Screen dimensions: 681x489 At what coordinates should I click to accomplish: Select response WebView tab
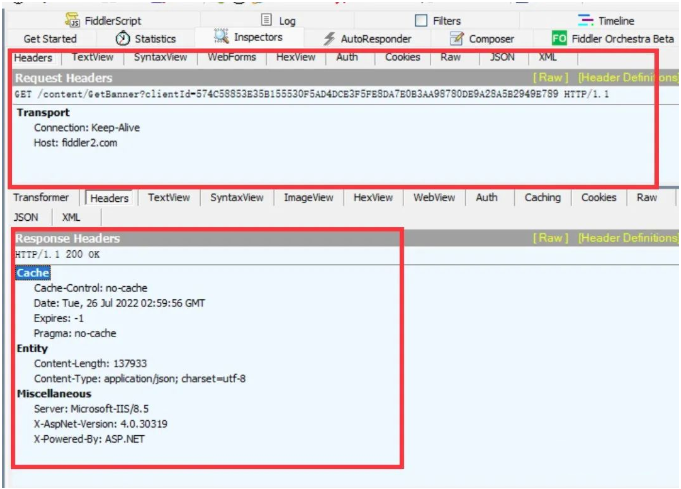tap(434, 198)
